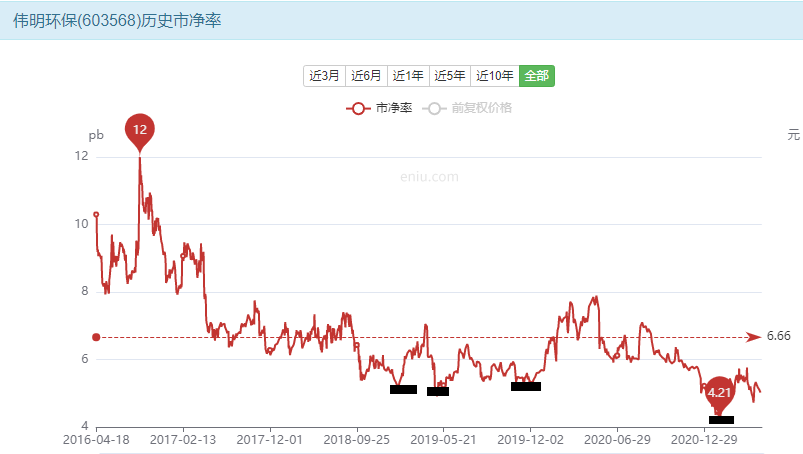
Task: Click the x-axis date 2019-12-02
Action: pyautogui.click(x=530, y=440)
